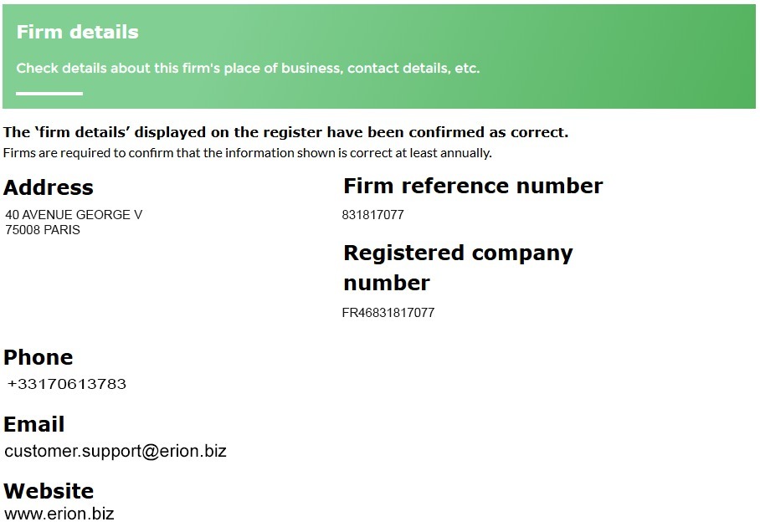Click the Phone section heading
This screenshot has width=760, height=532.
(x=39, y=357)
